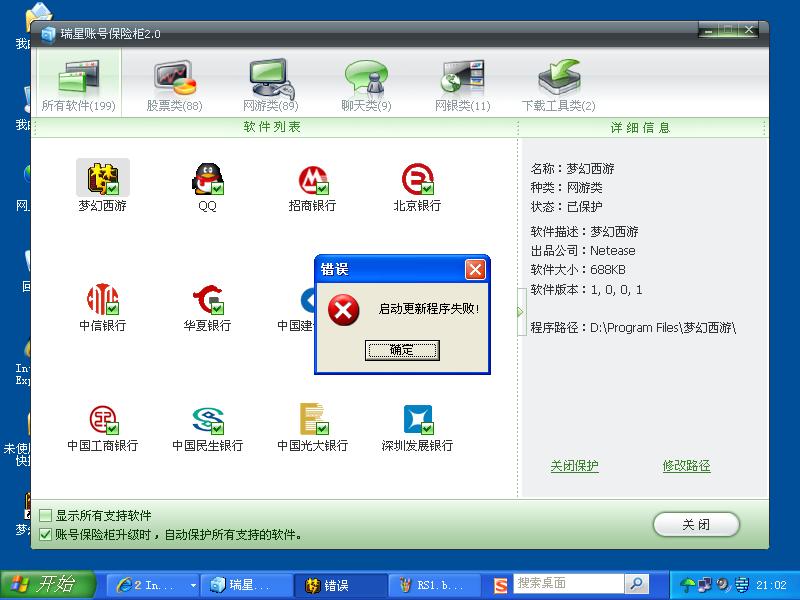
Task: Click the 关闭 button at bottom right
Action: 696,524
